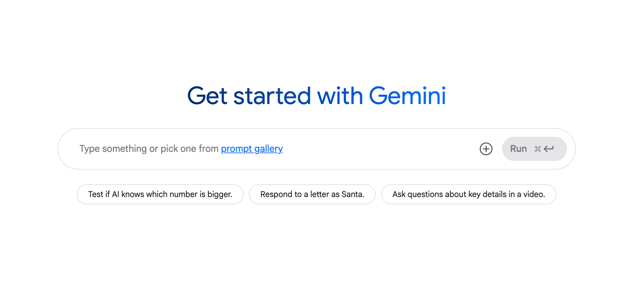This screenshot has width=644, height=283.
Task: Click the command key symbol beside Run
Action: coord(537,149)
